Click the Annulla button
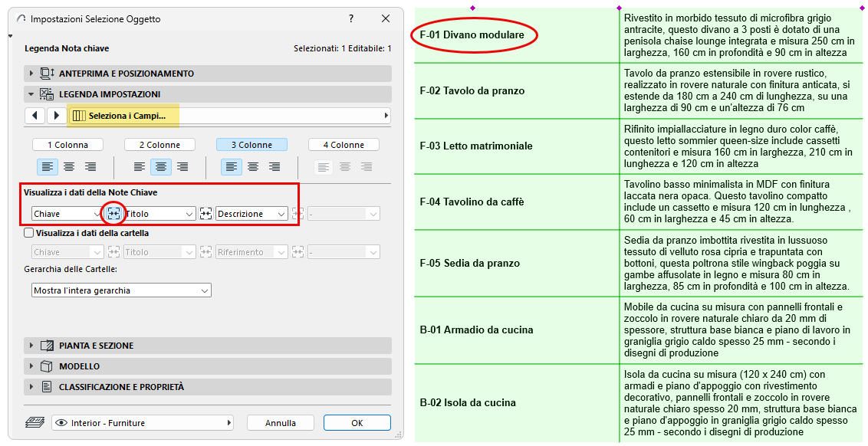This screenshot has height=446, width=868. [x=281, y=423]
